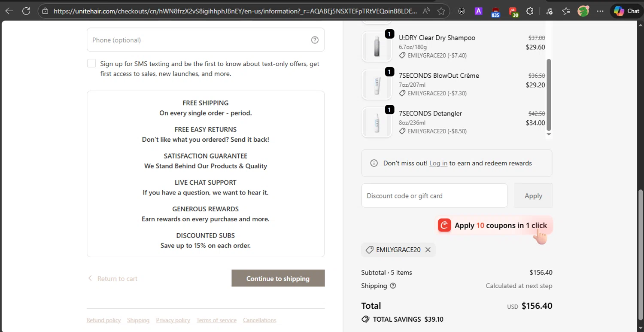644x332 pixels.
Task: Open the red extension with 30 badge
Action: (513, 12)
